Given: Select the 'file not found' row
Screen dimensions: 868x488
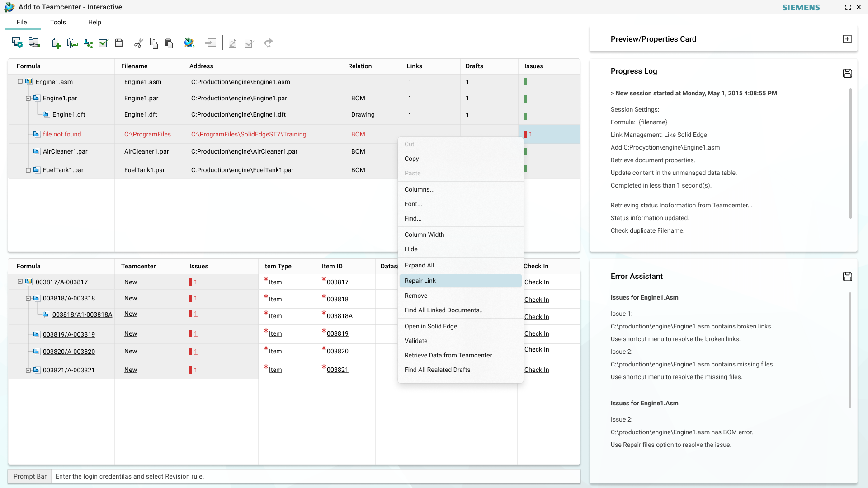Looking at the screenshot, I should 294,134.
